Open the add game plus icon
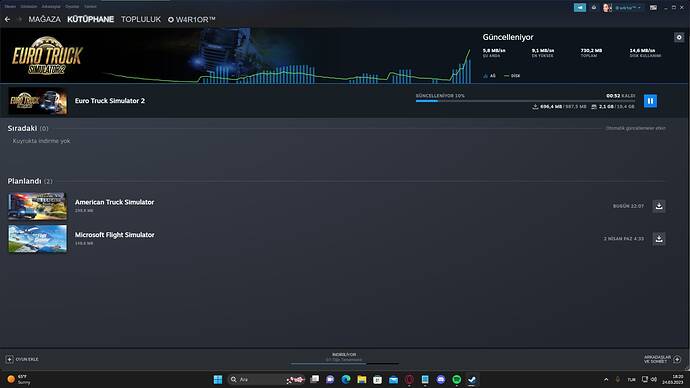This screenshot has height=388, width=690. tap(9, 359)
